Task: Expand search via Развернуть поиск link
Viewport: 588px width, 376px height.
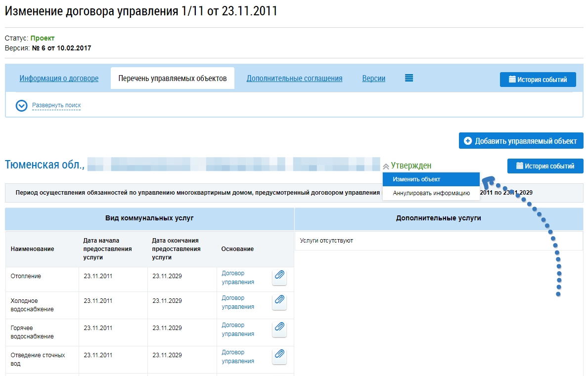Action: click(x=56, y=105)
